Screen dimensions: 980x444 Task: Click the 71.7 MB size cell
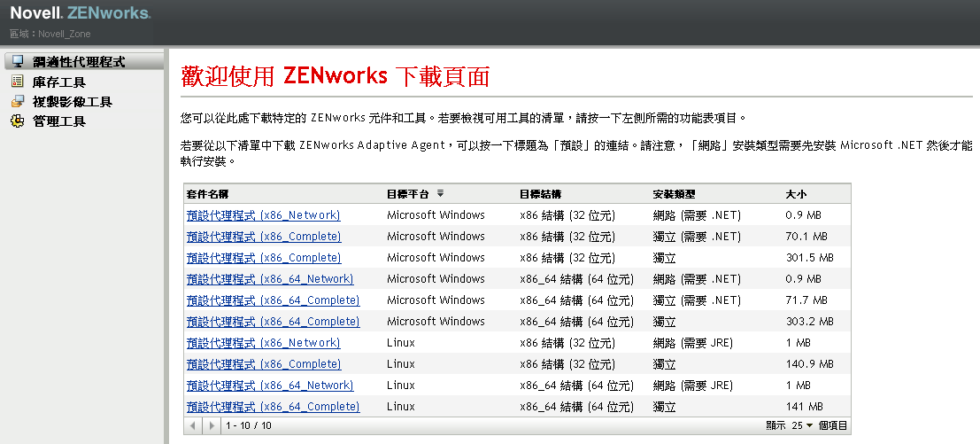[x=806, y=300]
